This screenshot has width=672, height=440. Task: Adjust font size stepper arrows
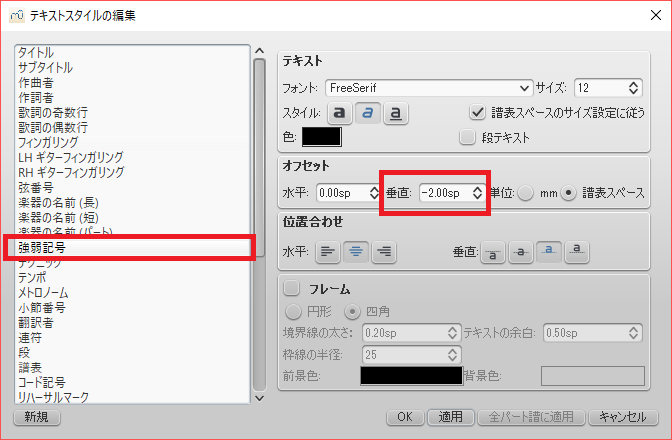pyautogui.click(x=633, y=88)
